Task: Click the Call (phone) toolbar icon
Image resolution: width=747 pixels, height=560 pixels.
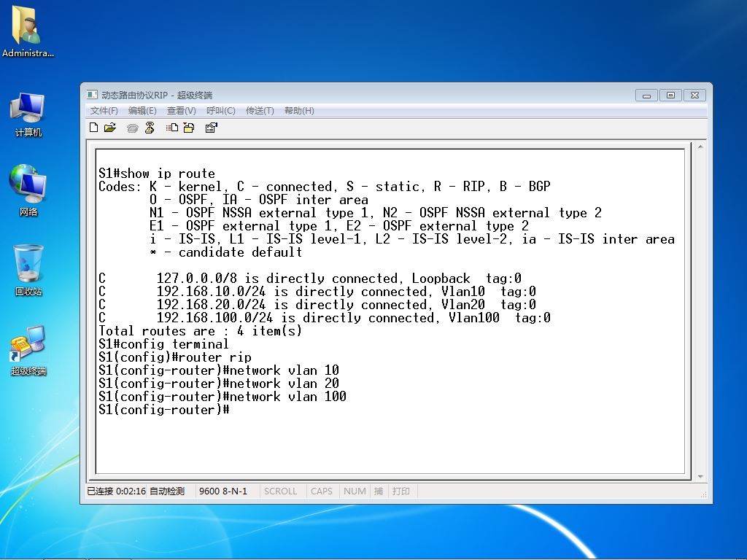Action: pos(133,128)
